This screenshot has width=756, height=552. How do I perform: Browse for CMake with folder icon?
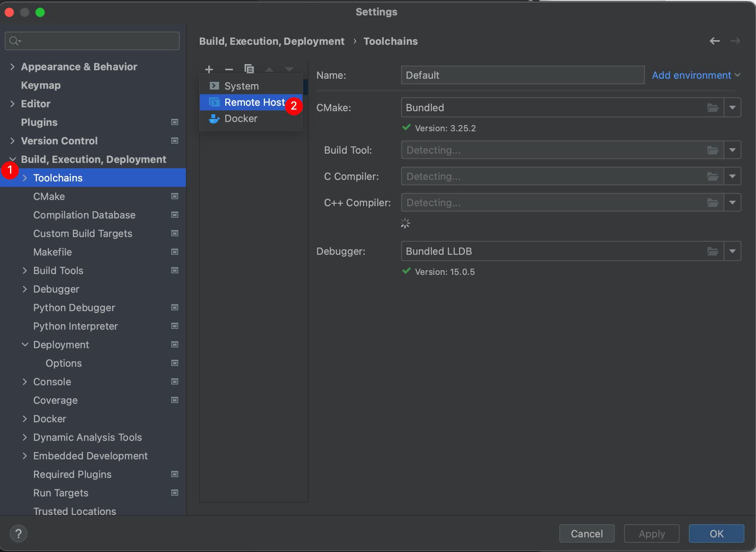click(712, 108)
